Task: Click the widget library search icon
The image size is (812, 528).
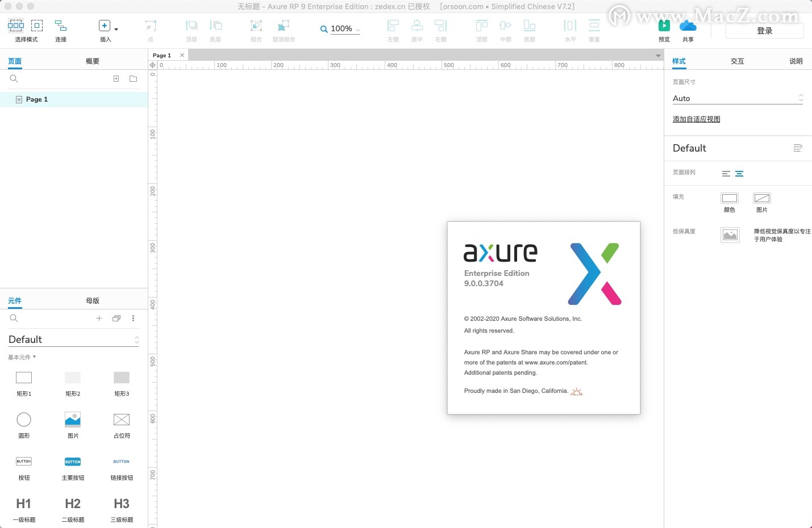Action: pos(14,319)
